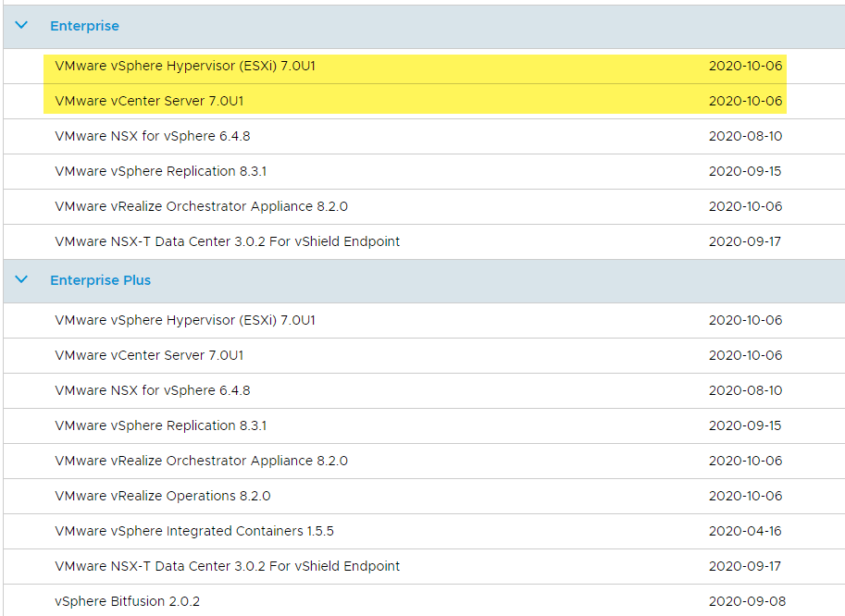Open VMware vSphere Integrated Containers 1.5.5
Image resolution: width=845 pixels, height=616 pixels.
[x=194, y=531]
